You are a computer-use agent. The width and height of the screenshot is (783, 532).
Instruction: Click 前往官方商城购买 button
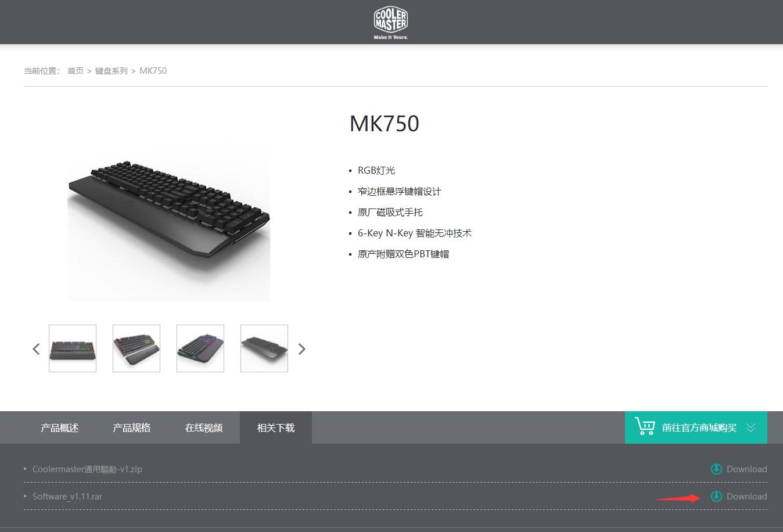click(696, 427)
